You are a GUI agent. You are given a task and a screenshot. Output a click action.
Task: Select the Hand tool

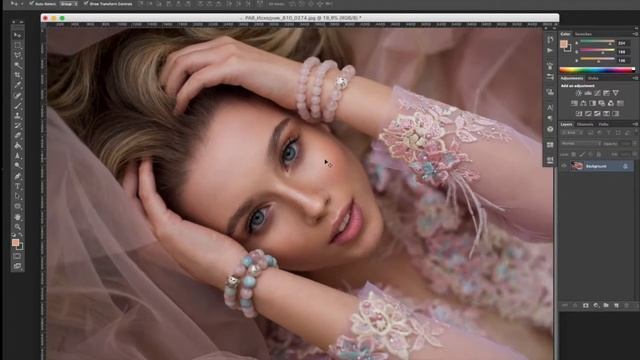pyautogui.click(x=17, y=216)
